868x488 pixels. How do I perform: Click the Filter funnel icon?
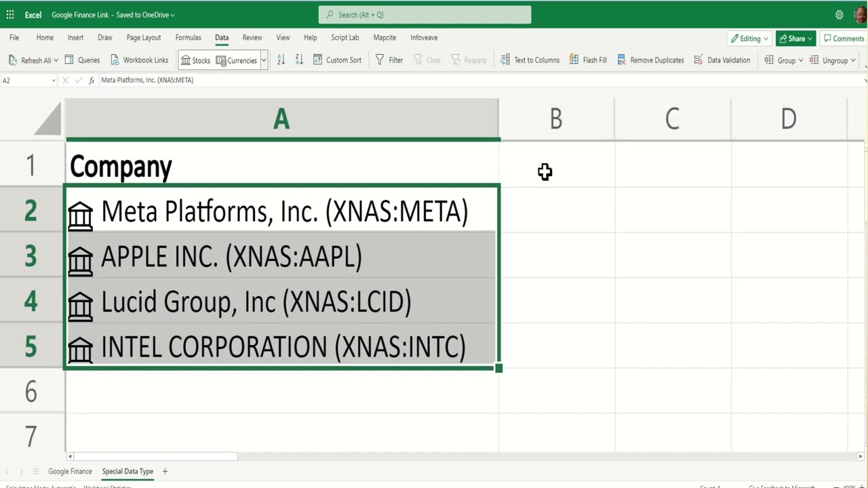(x=380, y=60)
